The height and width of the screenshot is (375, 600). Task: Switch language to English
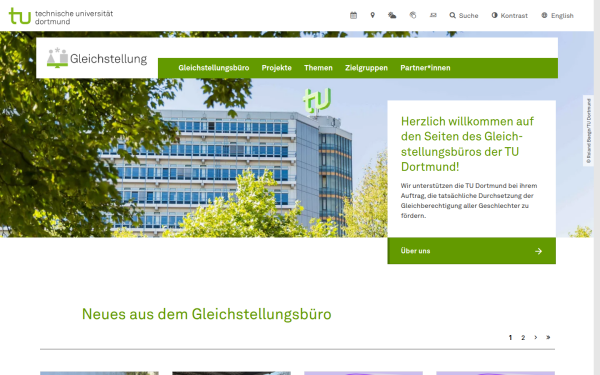click(x=557, y=16)
